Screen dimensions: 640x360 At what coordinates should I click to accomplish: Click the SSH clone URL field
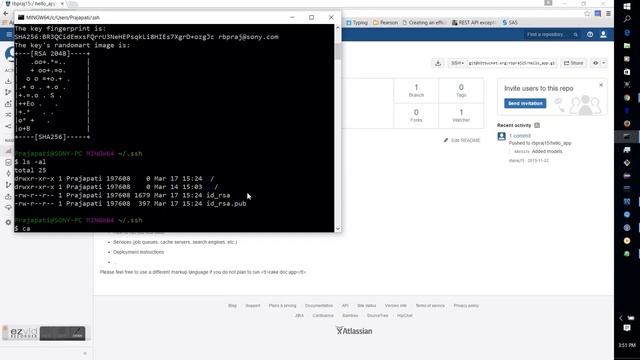[x=511, y=63]
